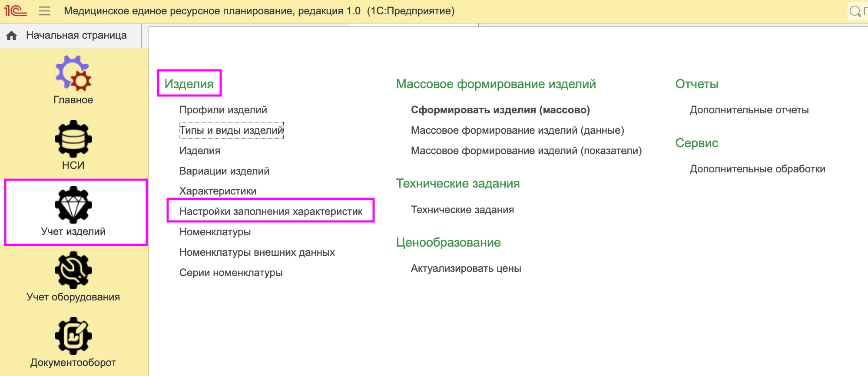Open the НСИ section database icon
The height and width of the screenshot is (376, 868).
click(73, 139)
